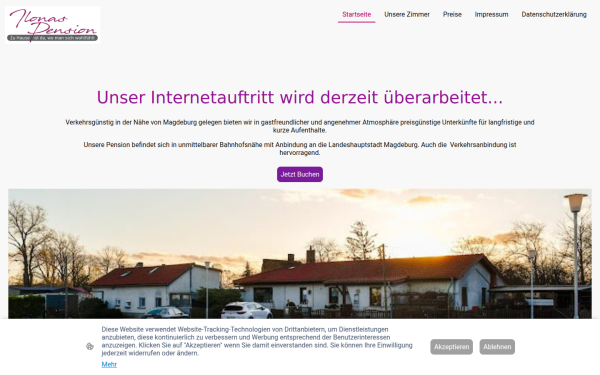Click the pension building panorama photo

(x=300, y=254)
